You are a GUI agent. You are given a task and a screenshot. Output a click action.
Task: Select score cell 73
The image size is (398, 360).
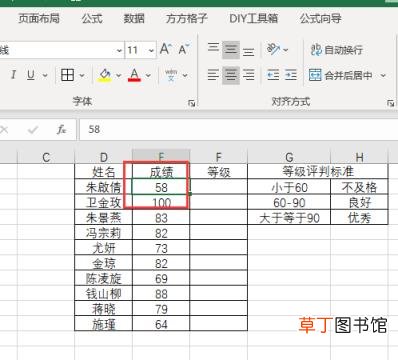pyautogui.click(x=161, y=248)
